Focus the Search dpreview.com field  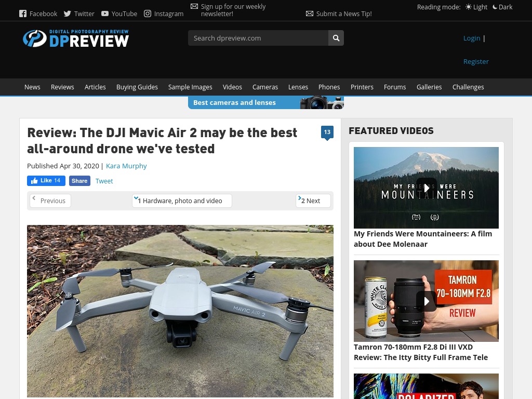[258, 38]
